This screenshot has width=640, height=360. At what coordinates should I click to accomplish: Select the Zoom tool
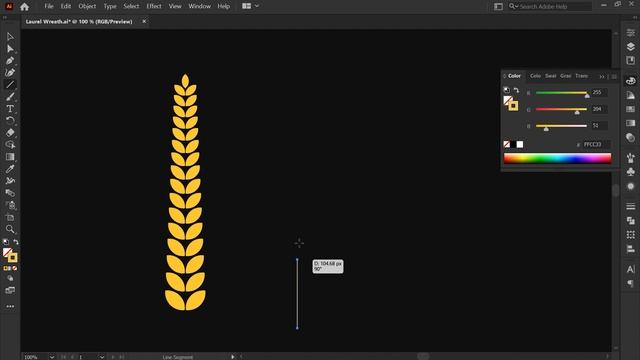(x=10, y=229)
